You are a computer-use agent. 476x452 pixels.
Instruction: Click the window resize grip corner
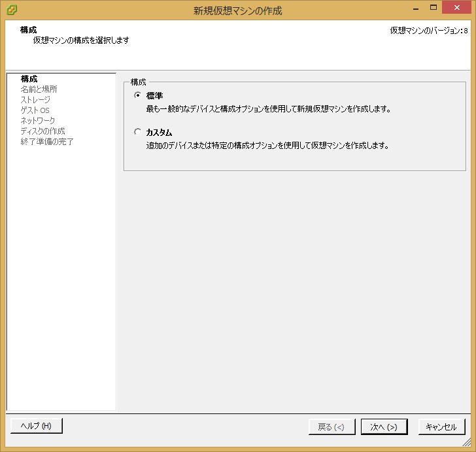tap(467, 442)
